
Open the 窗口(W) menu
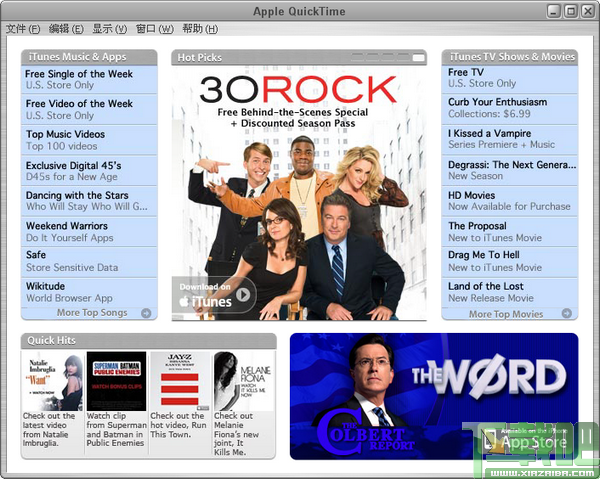point(155,29)
